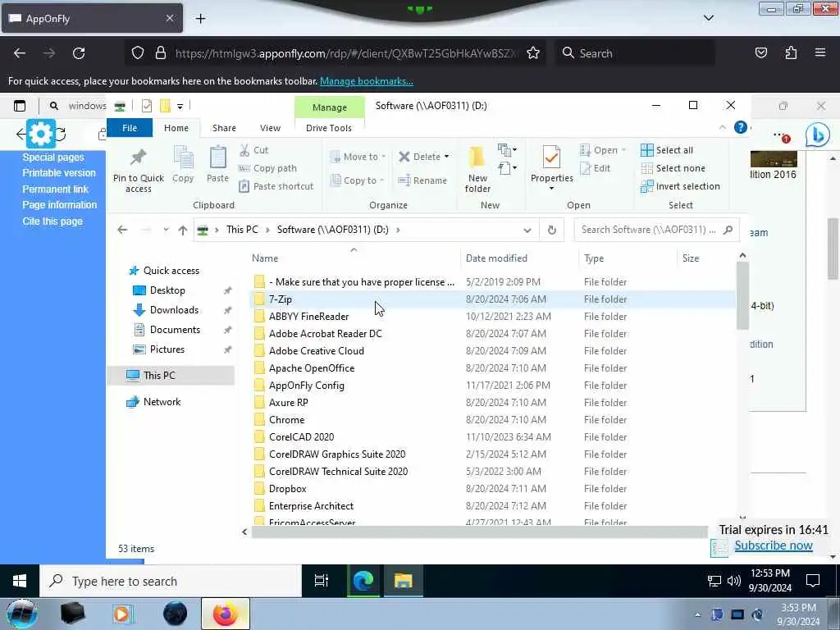
Task: Click the Open ribbon command
Action: point(602,151)
